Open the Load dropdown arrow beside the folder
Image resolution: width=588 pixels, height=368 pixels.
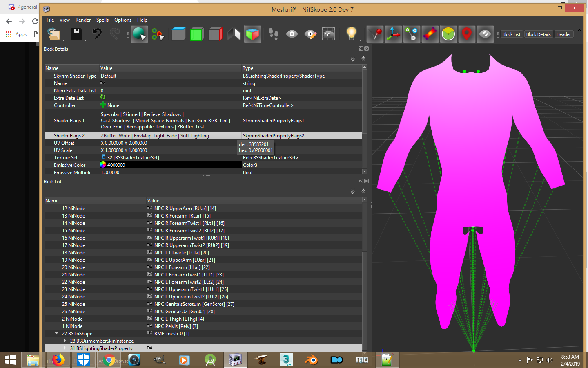[x=63, y=40]
